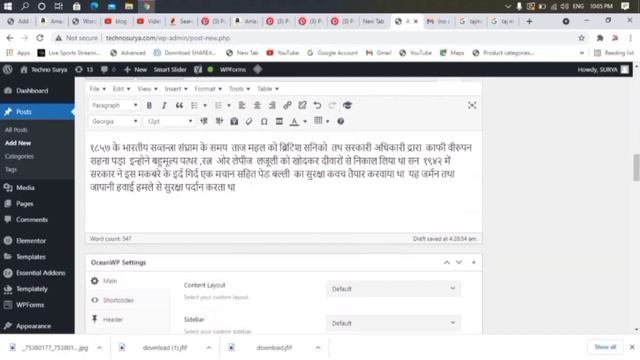Insert special character omega icon

tap(264, 121)
